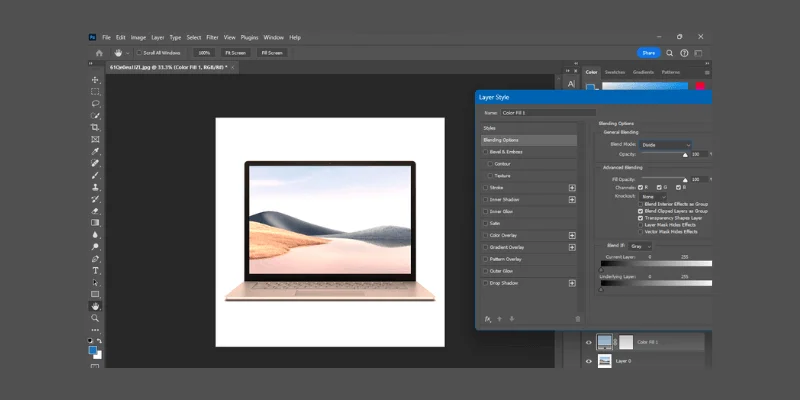Screen dimensions: 800x400
Task: Toggle Blend Interior Effects as Group checkbox
Action: (x=640, y=204)
